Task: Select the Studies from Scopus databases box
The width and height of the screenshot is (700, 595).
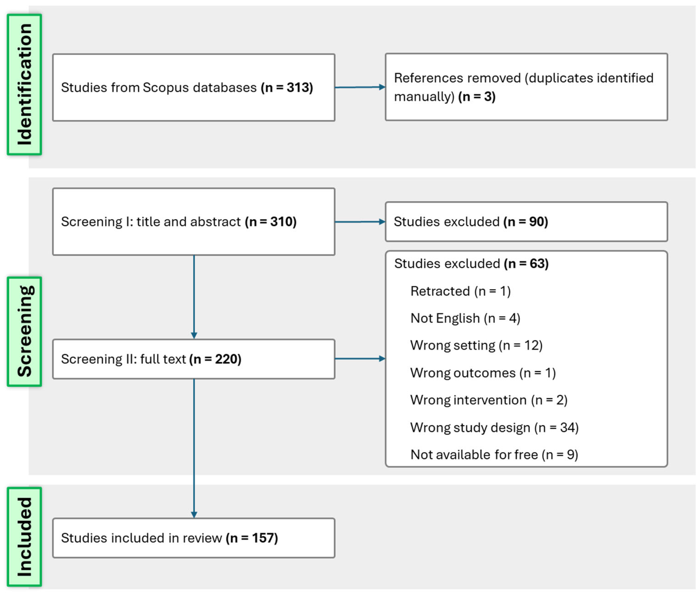Action: point(194,87)
